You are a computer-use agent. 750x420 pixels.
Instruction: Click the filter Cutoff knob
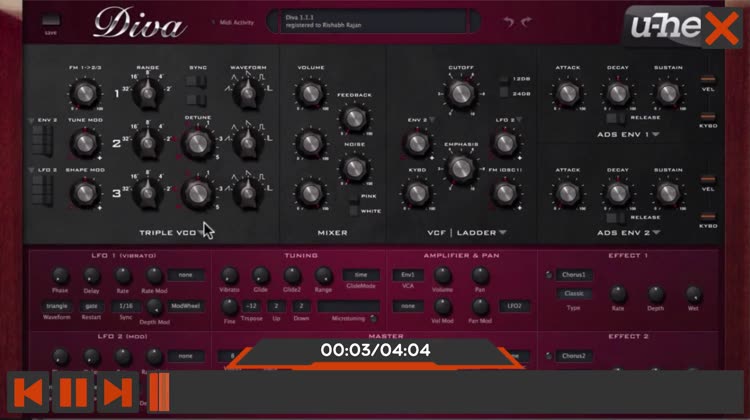coord(461,93)
